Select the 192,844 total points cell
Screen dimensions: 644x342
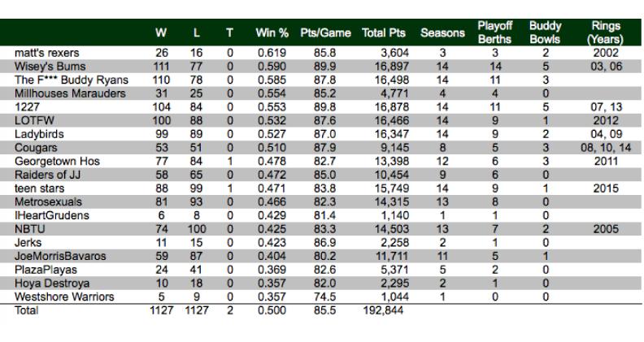point(383,310)
